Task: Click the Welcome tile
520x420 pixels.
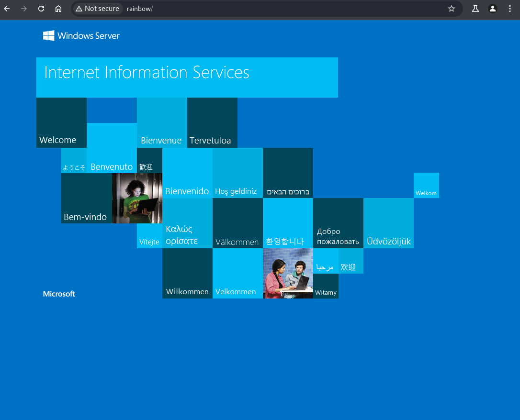Action: (62, 122)
